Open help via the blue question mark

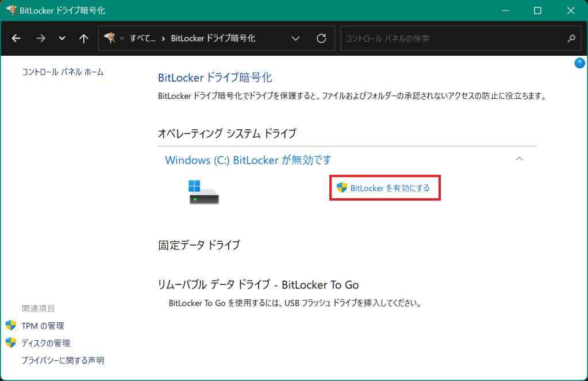click(579, 63)
